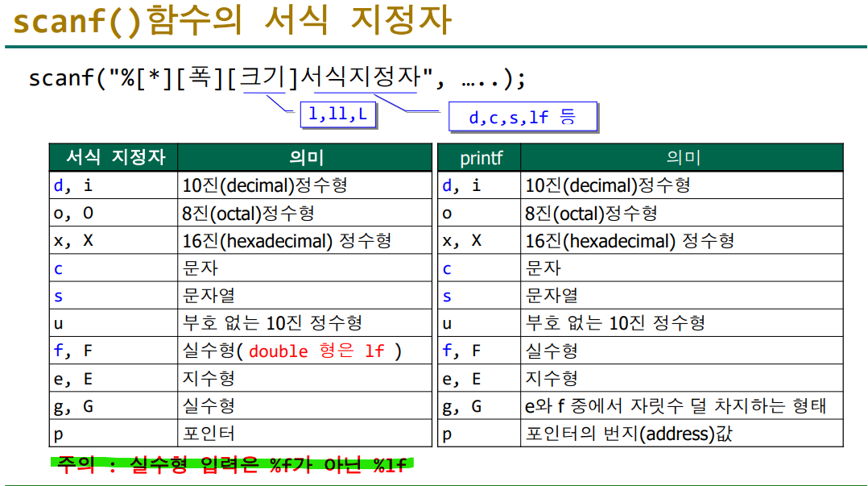Select the lone "o" cell in printf table
Viewport: 868px width, 486px height.
pyautogui.click(x=479, y=213)
